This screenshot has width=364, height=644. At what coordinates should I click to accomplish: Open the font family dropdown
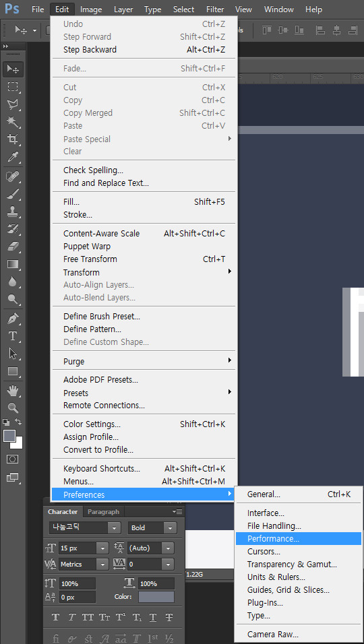[114, 527]
